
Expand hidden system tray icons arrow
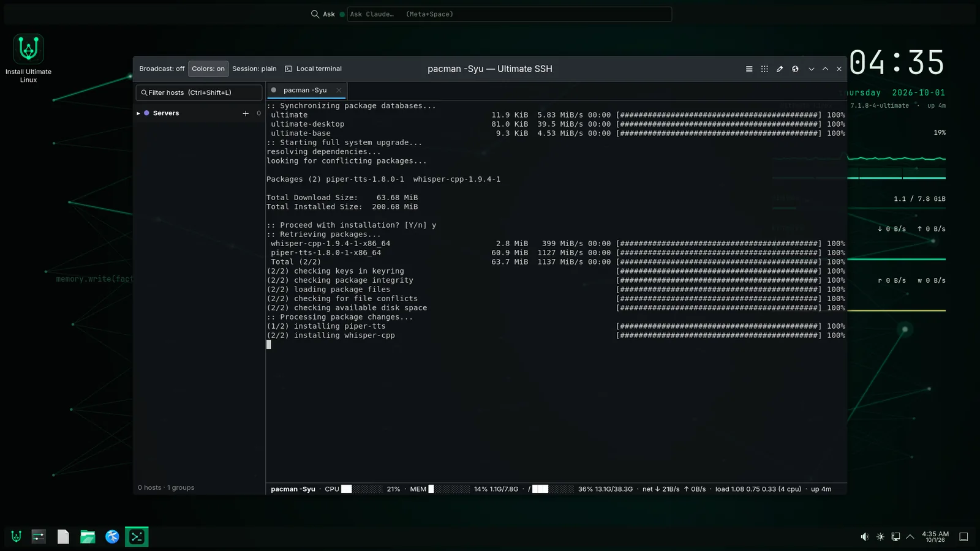(910, 537)
